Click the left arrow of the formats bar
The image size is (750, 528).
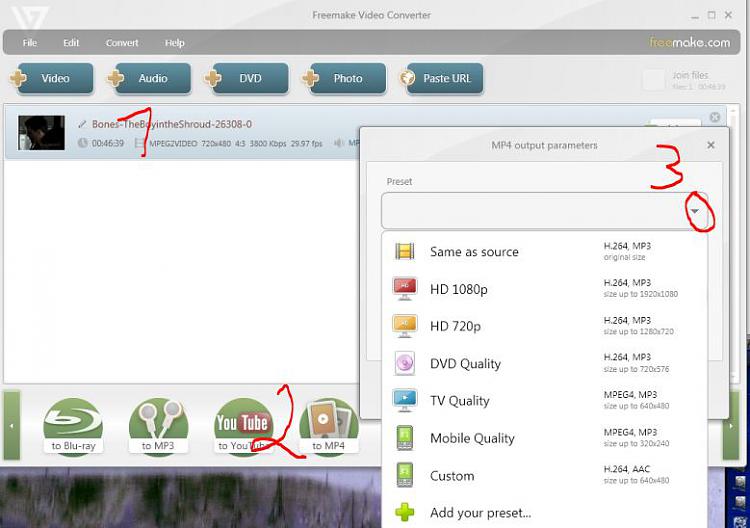point(12,425)
